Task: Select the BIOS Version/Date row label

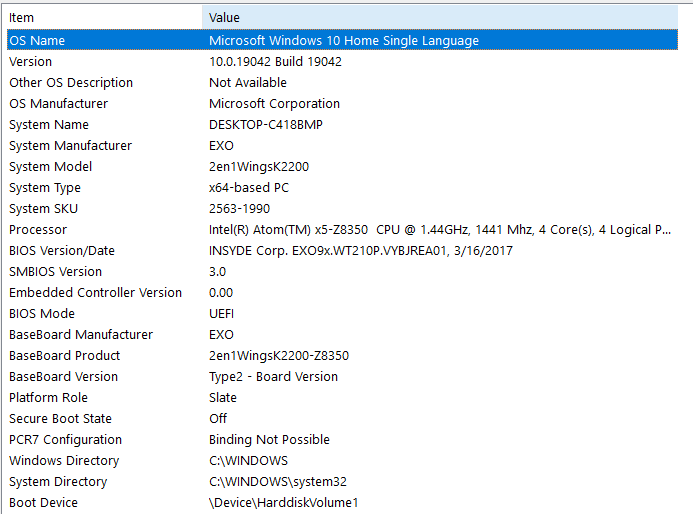Action: pos(62,251)
